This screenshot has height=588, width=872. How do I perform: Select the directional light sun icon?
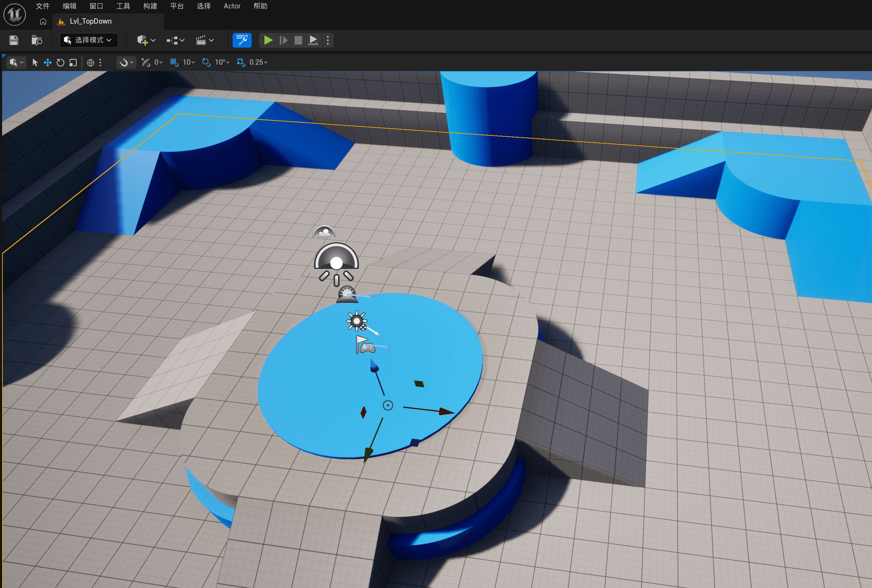[x=357, y=321]
